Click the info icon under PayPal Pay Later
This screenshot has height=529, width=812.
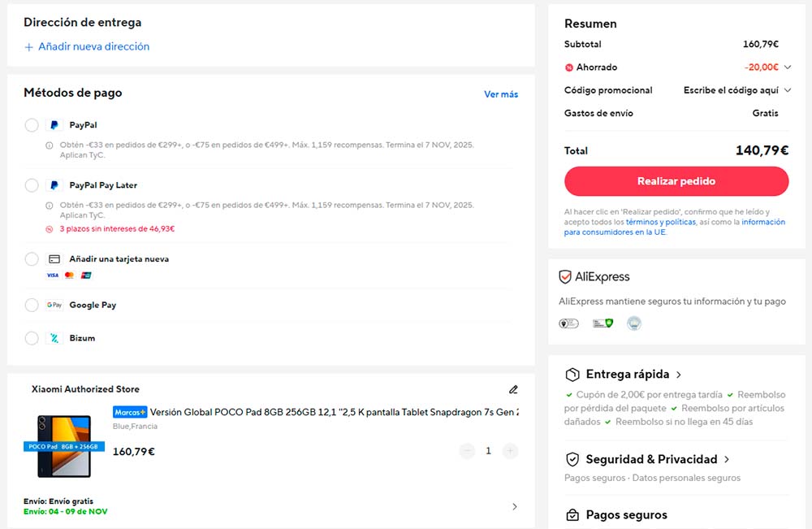[50, 206]
